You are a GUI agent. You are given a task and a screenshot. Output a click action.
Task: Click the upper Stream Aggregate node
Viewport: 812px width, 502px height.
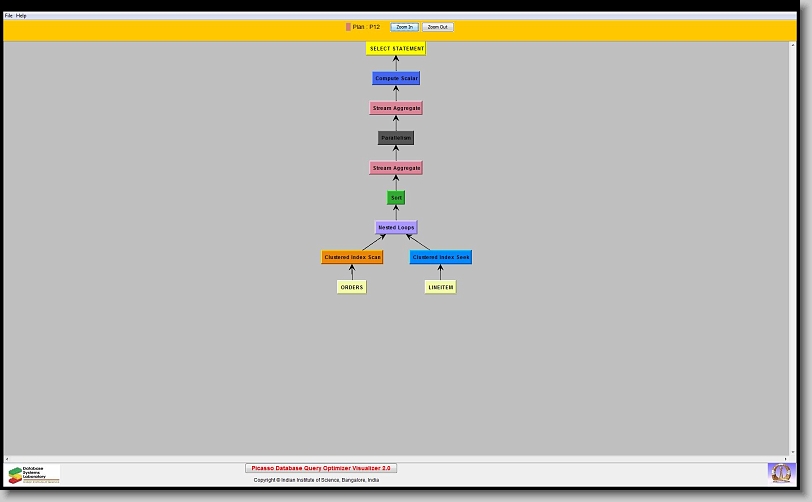[396, 108]
